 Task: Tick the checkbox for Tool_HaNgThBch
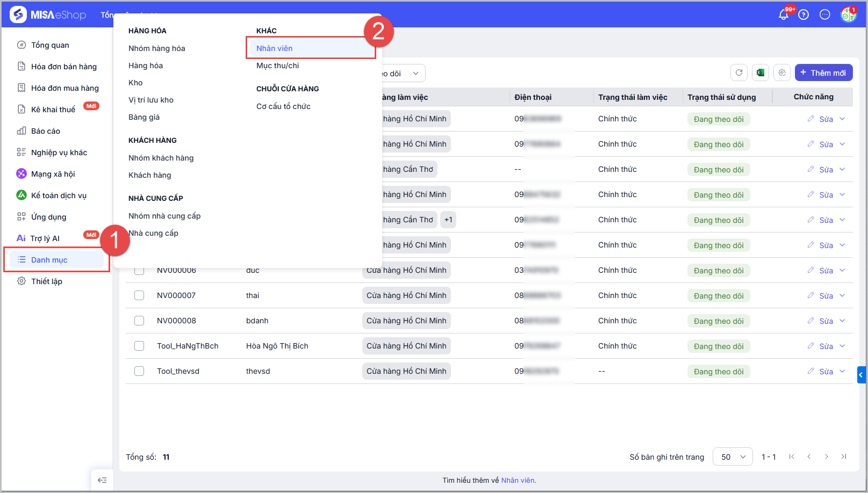pyautogui.click(x=139, y=346)
